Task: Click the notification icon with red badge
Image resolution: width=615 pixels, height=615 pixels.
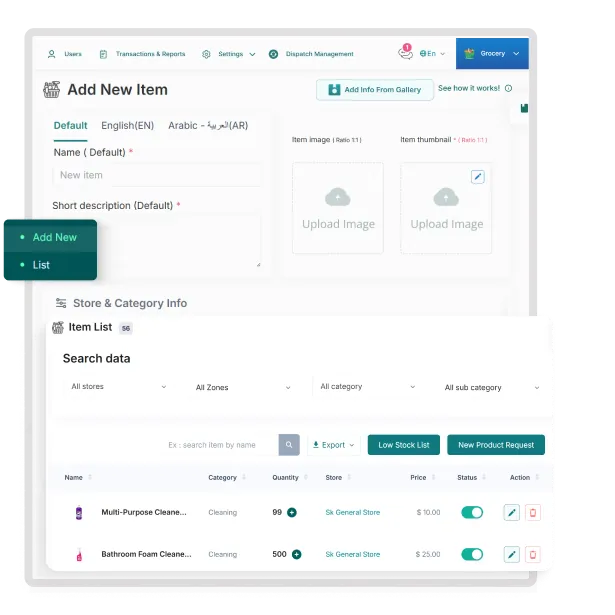Action: (x=405, y=53)
